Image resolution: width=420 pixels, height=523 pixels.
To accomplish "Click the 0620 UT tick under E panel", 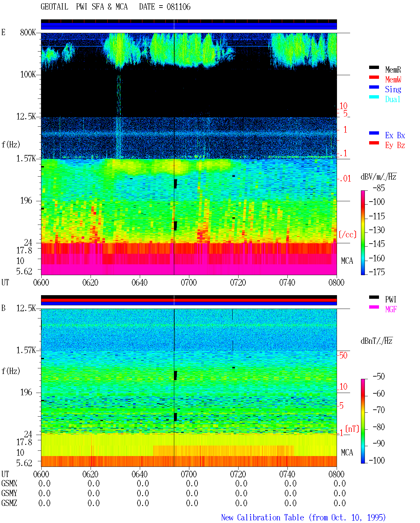I will coord(90,283).
